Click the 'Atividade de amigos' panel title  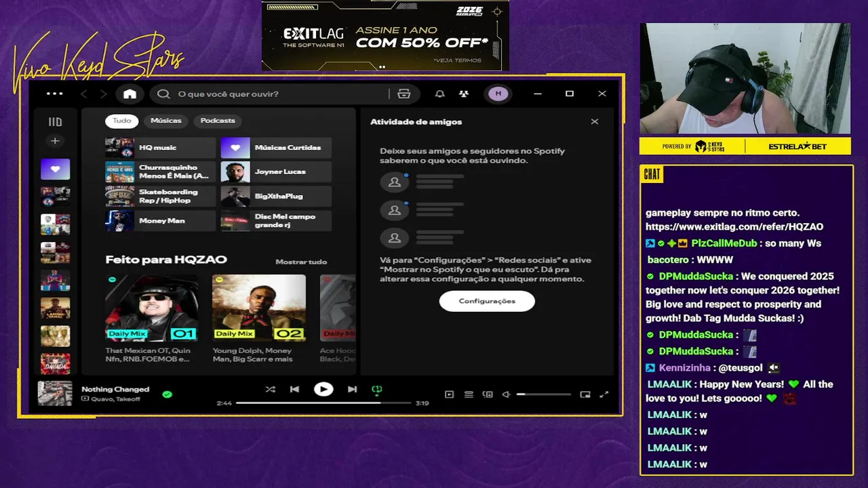(416, 122)
